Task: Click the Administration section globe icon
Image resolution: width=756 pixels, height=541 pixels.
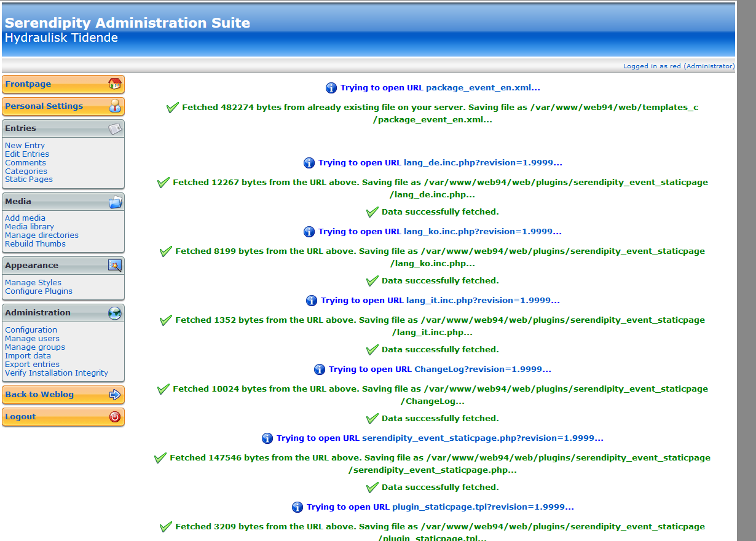Action: (x=115, y=313)
